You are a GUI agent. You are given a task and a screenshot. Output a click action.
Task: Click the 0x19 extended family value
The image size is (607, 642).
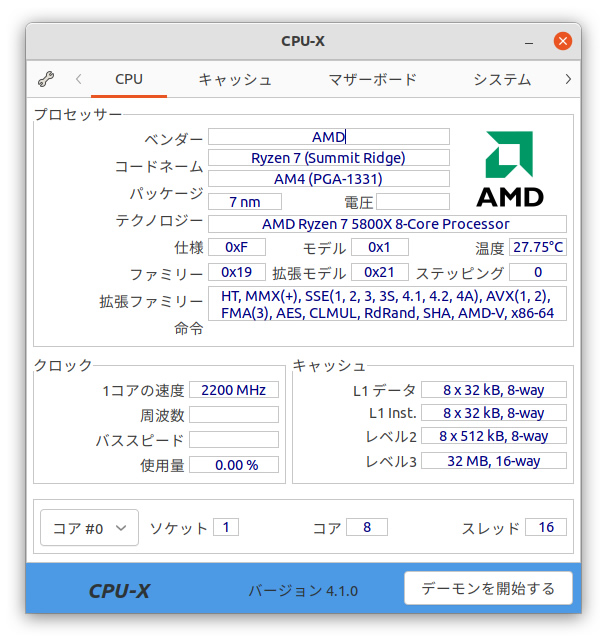[237, 272]
